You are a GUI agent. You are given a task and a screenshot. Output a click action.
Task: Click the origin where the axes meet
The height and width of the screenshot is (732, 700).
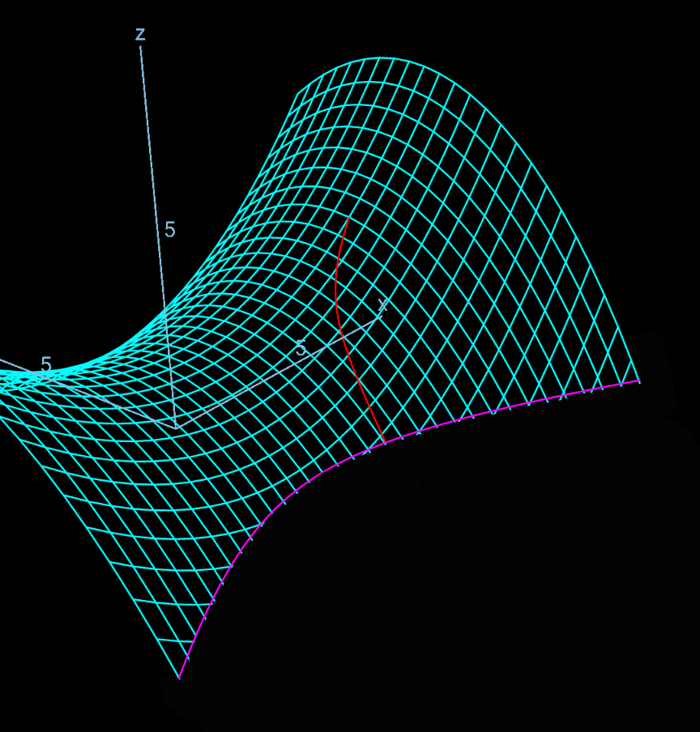tap(176, 427)
